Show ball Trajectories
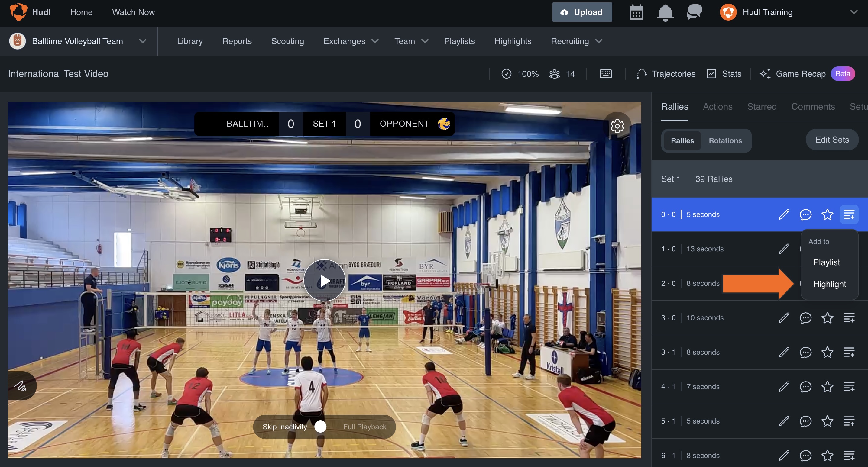Image resolution: width=868 pixels, height=467 pixels. tap(666, 74)
